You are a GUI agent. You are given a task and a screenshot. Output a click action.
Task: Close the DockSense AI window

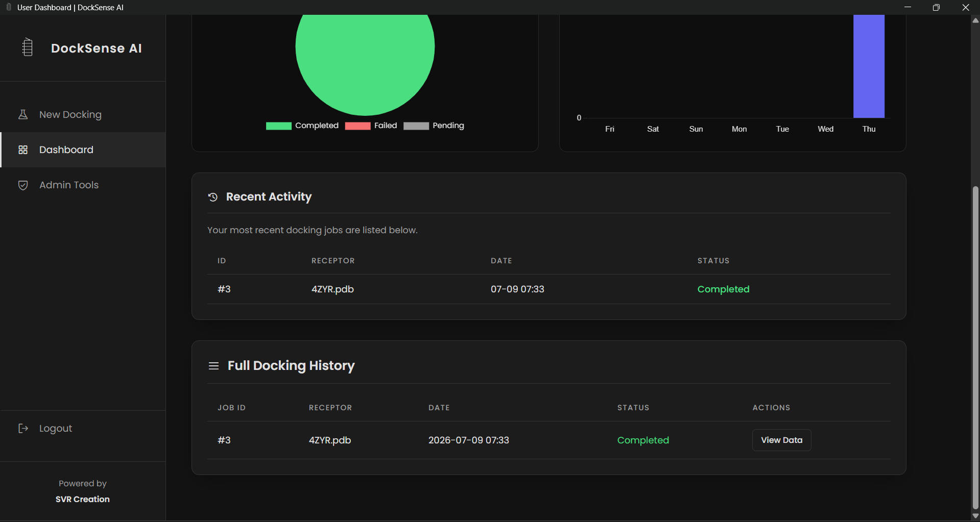tap(965, 7)
